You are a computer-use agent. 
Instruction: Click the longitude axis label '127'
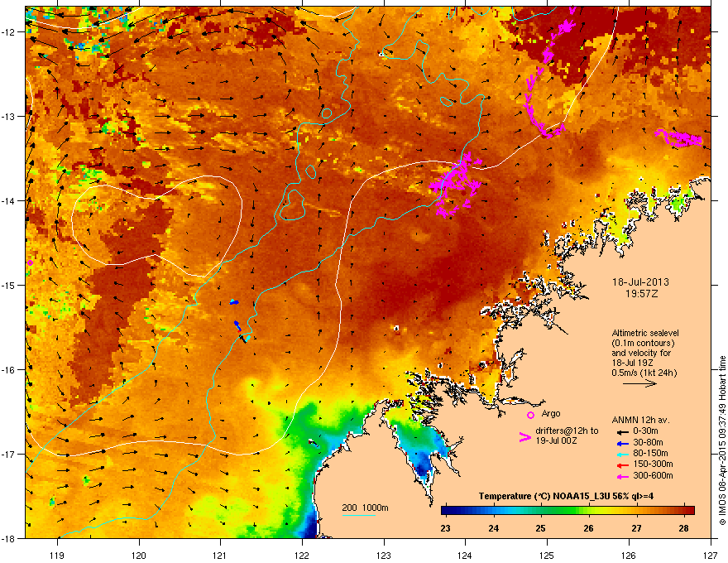point(711,555)
